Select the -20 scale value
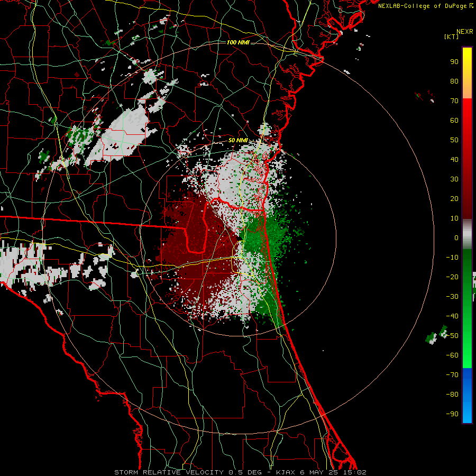The image size is (476, 476). (452, 277)
